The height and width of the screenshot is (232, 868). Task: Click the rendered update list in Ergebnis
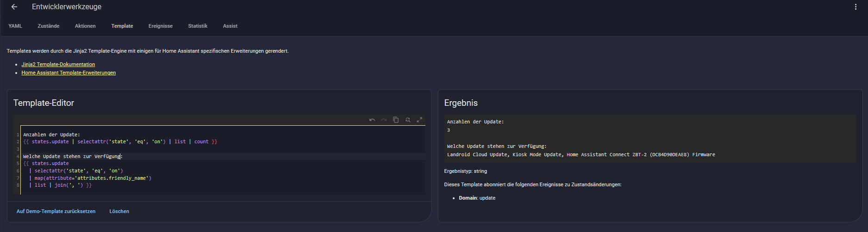[581, 155]
